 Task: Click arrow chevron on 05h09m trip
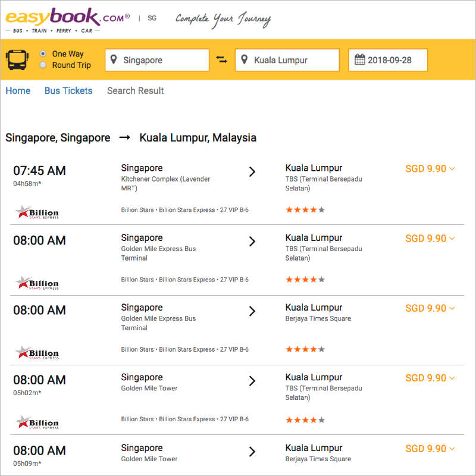pos(252,452)
